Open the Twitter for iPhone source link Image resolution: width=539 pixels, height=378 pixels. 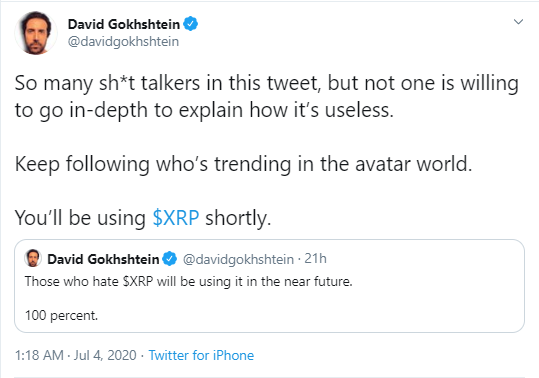tap(201, 355)
